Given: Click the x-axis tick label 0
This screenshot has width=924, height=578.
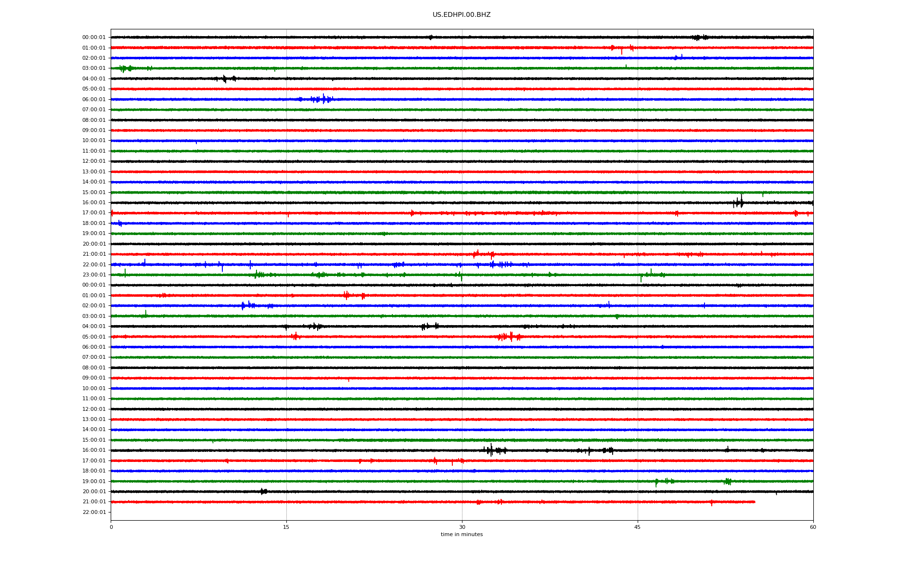Looking at the screenshot, I should [x=111, y=527].
